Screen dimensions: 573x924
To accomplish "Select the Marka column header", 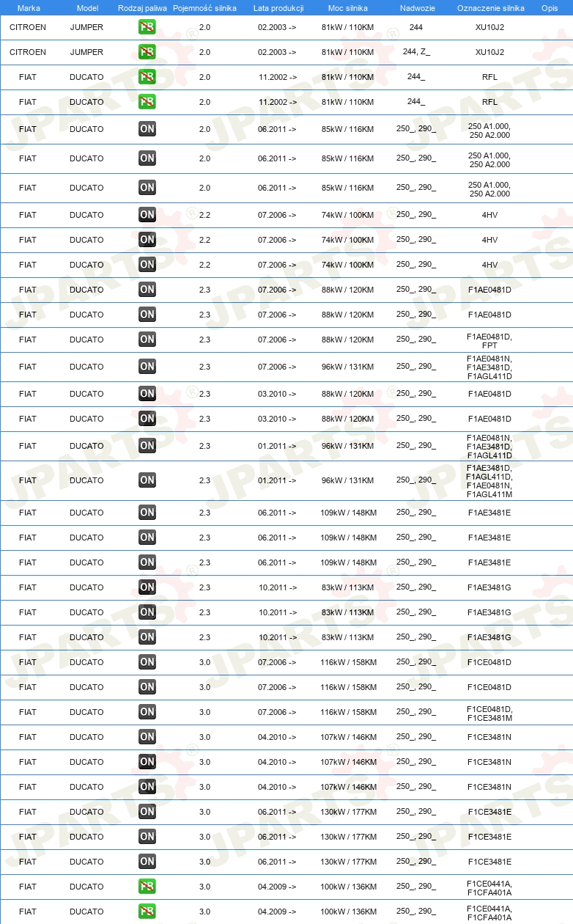I will pos(29,7).
